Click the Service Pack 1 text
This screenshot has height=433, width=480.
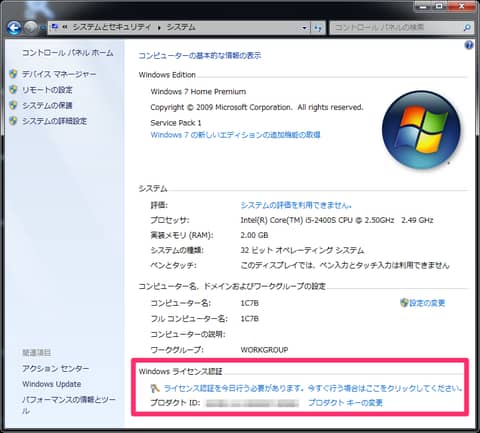tap(176, 123)
